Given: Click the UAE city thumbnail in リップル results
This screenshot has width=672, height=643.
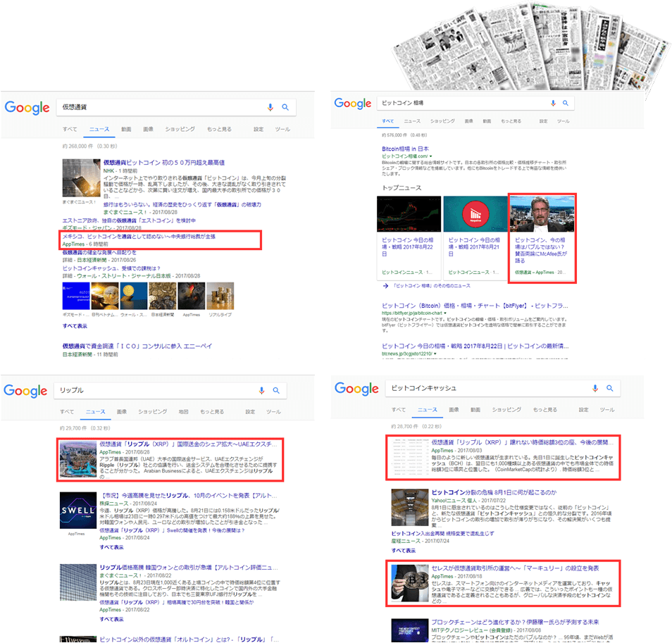Looking at the screenshot, I should pos(78,459).
